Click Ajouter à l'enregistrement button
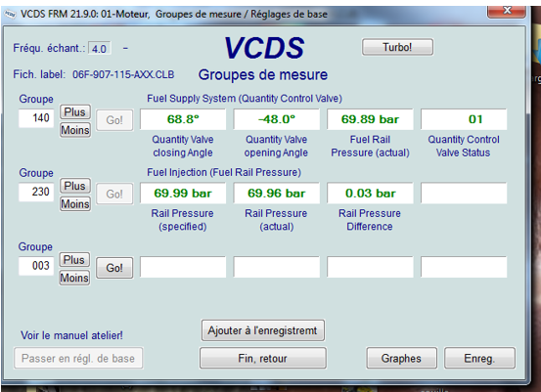Viewport: 541px width, 392px height. pos(262,330)
